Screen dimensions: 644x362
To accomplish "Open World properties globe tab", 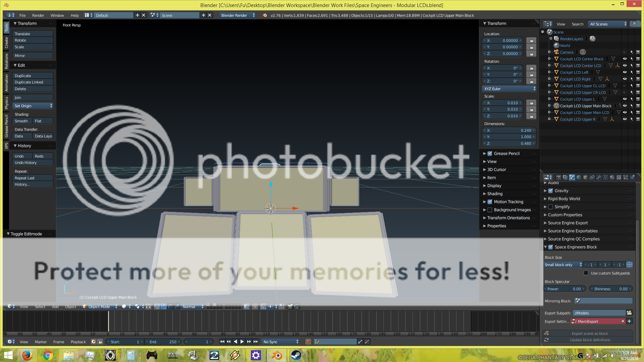I will coord(579,177).
